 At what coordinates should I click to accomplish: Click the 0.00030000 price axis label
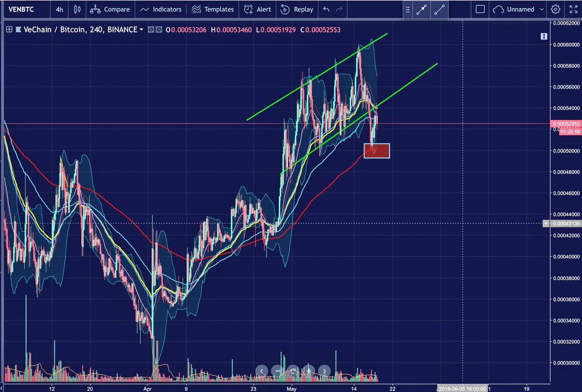[x=566, y=362]
